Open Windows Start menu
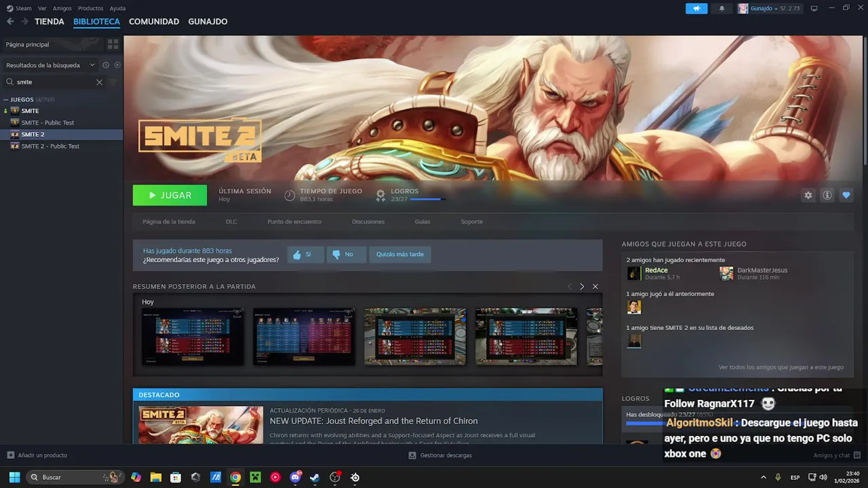868x488 pixels. point(14,477)
